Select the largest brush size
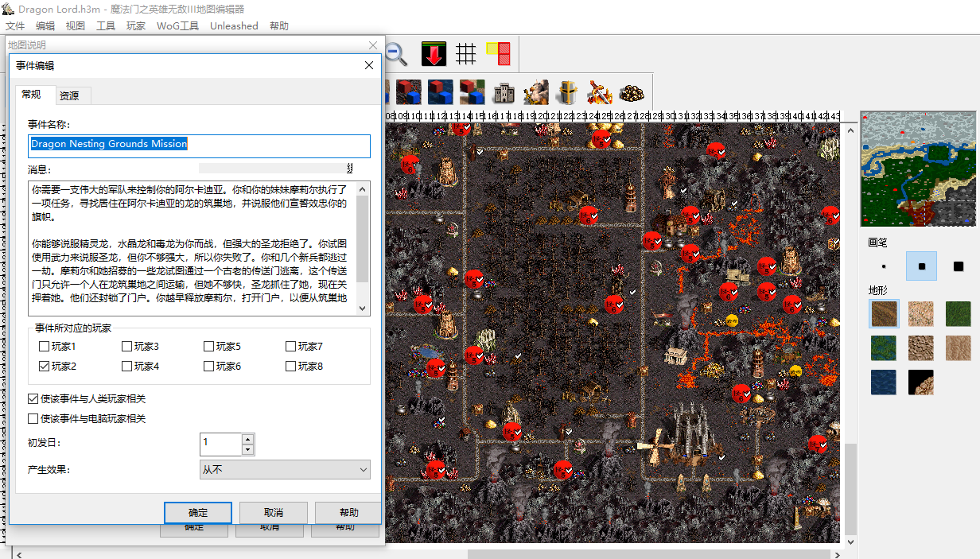This screenshot has width=980, height=559. point(959,266)
